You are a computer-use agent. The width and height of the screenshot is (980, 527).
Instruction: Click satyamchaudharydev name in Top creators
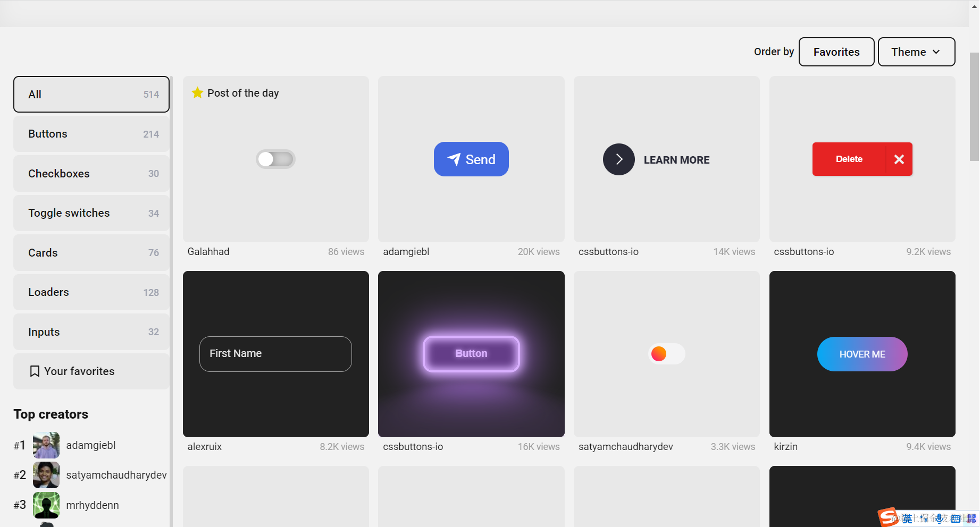coord(116,475)
